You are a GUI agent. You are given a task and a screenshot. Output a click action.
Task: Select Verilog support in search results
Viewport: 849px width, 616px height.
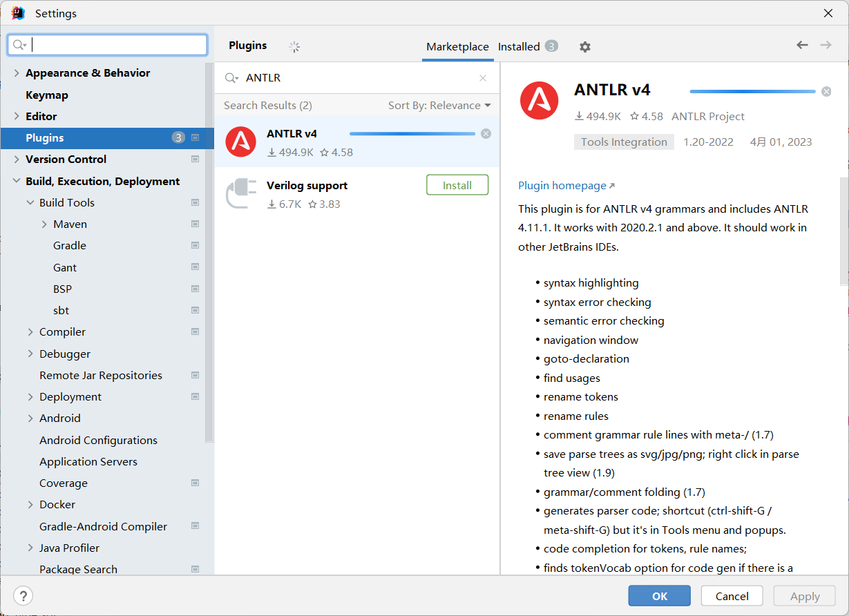[356, 194]
